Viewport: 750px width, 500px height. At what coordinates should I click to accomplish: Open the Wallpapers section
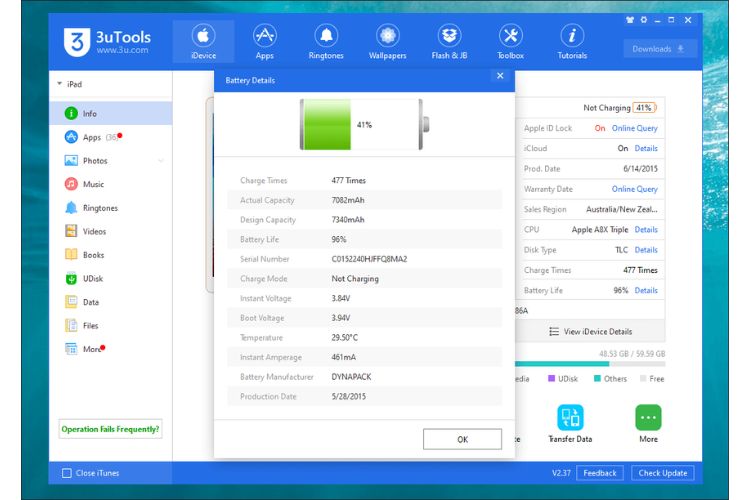pyautogui.click(x=387, y=42)
